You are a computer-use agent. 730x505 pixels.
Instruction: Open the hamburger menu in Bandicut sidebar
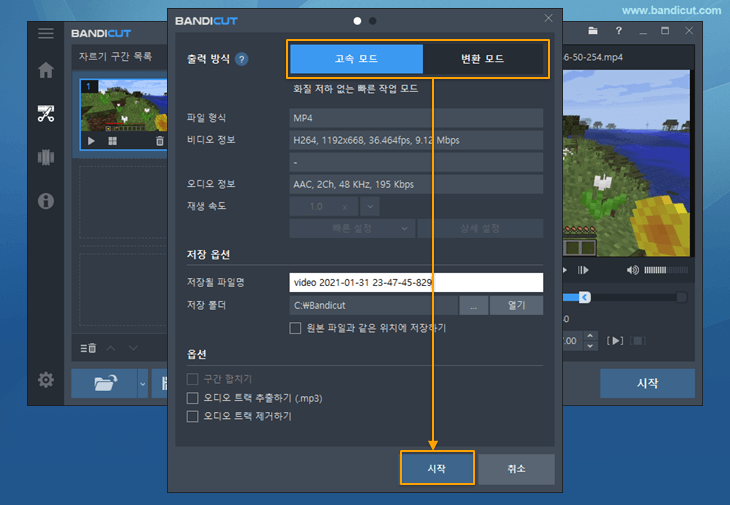coord(46,33)
